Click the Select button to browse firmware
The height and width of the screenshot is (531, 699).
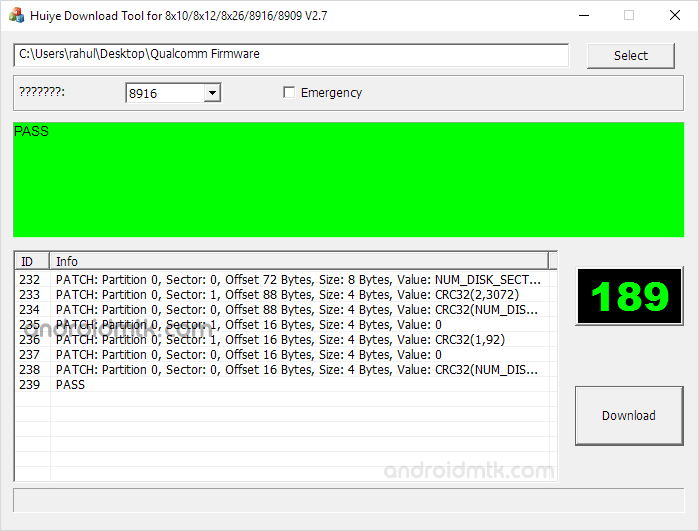630,56
